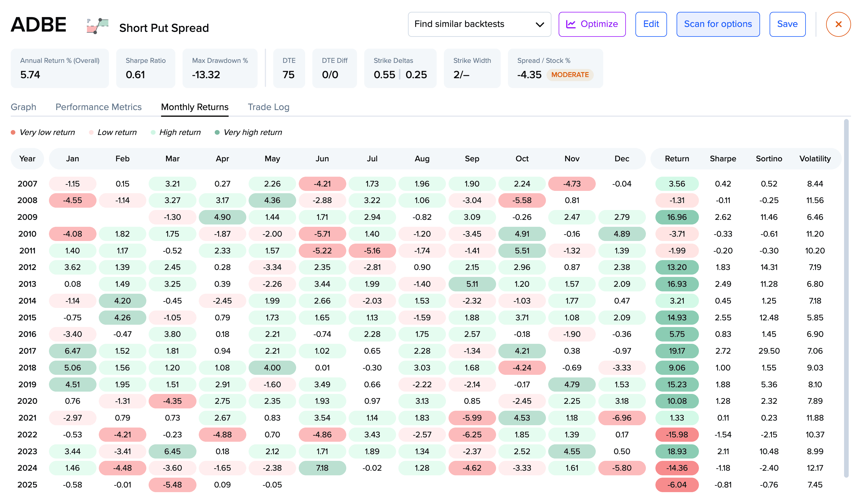Click the 2017 Sortino value 29.50
860x504 pixels.
[769, 351]
